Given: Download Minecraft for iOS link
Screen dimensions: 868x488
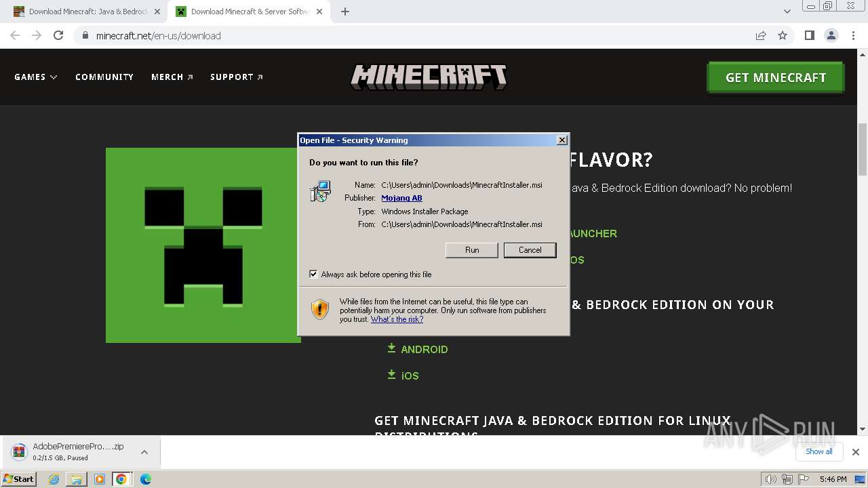Looking at the screenshot, I should (410, 375).
